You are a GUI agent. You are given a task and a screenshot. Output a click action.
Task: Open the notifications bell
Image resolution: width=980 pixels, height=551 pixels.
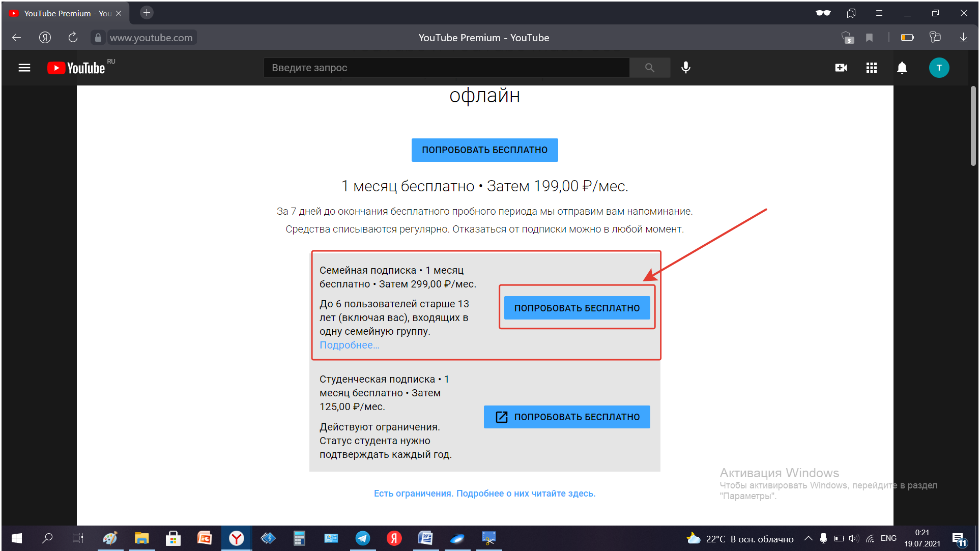coord(902,68)
